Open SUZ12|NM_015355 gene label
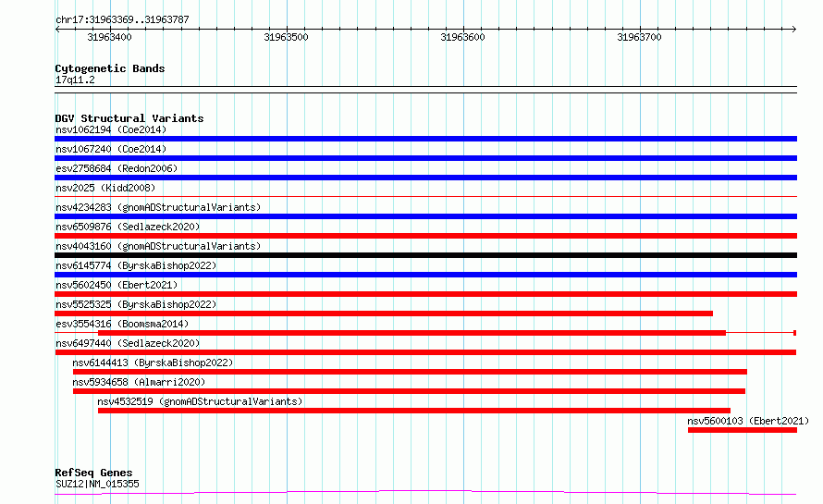823x504 pixels. tap(97, 484)
